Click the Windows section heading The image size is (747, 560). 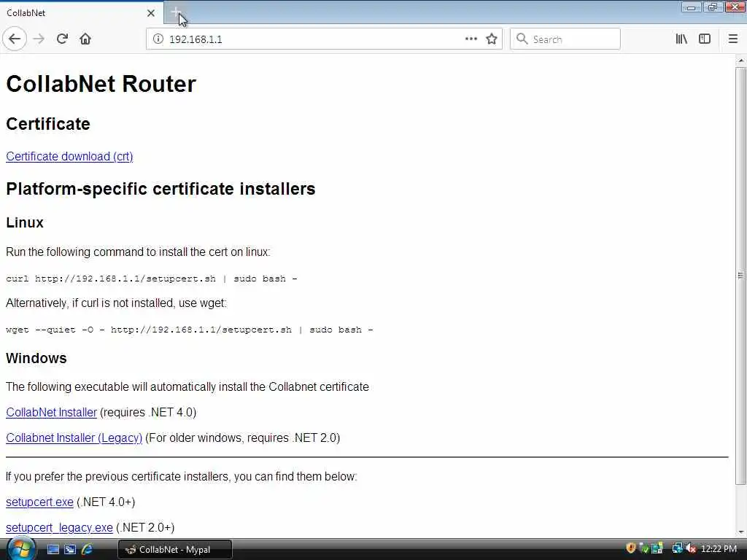[36, 358]
